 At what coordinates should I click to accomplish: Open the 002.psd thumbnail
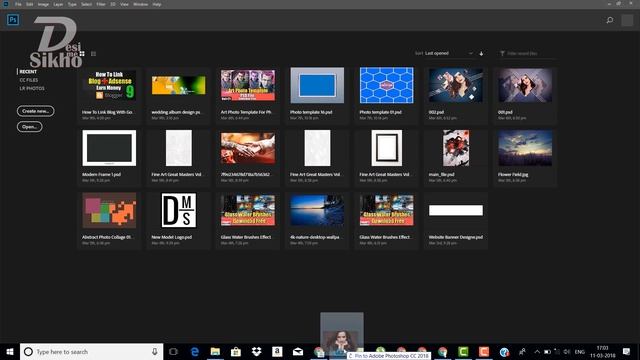(x=456, y=85)
